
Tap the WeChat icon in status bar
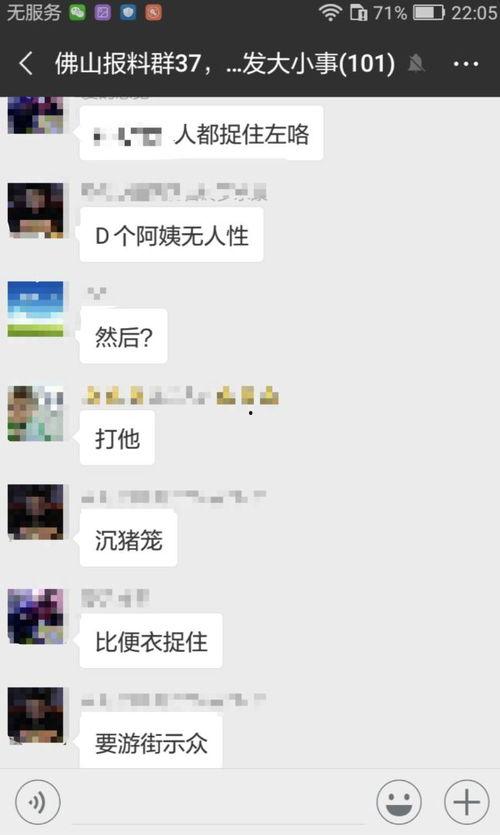click(78, 12)
